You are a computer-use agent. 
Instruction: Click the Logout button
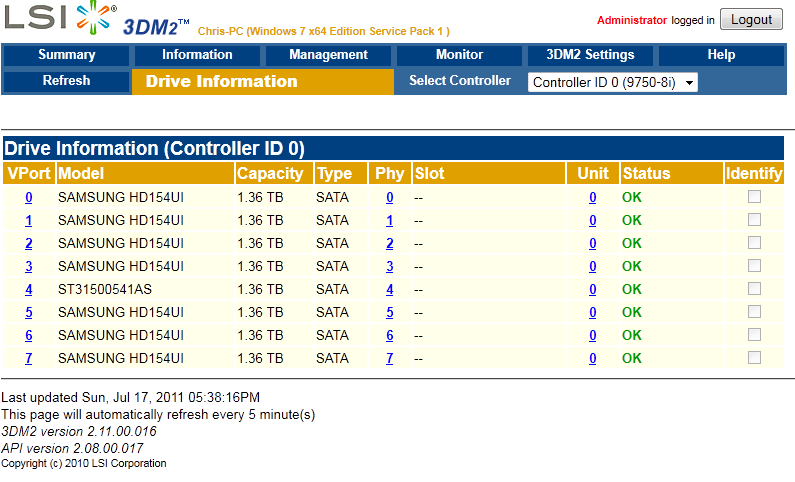tap(751, 20)
